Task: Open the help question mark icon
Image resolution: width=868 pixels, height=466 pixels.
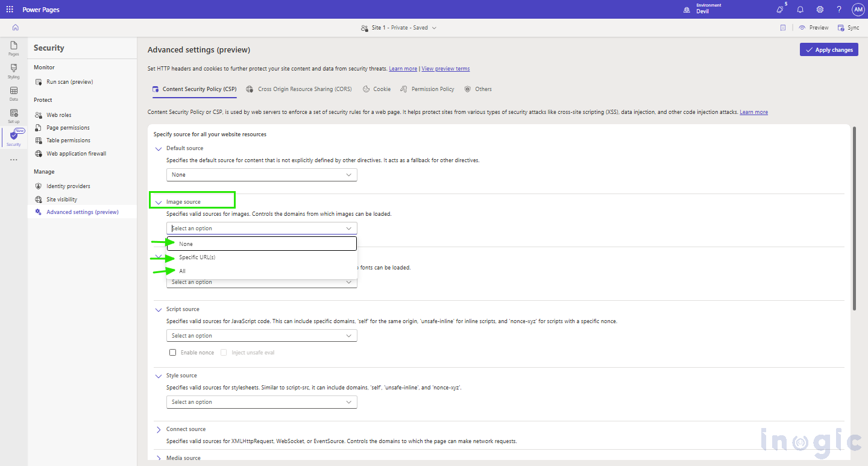Action: tap(839, 10)
